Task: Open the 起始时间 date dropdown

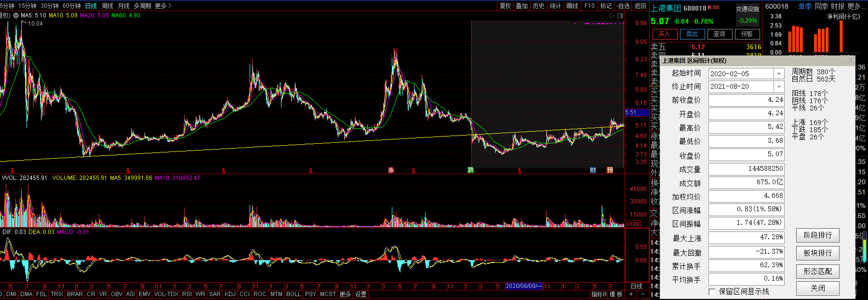Action: coord(779,74)
